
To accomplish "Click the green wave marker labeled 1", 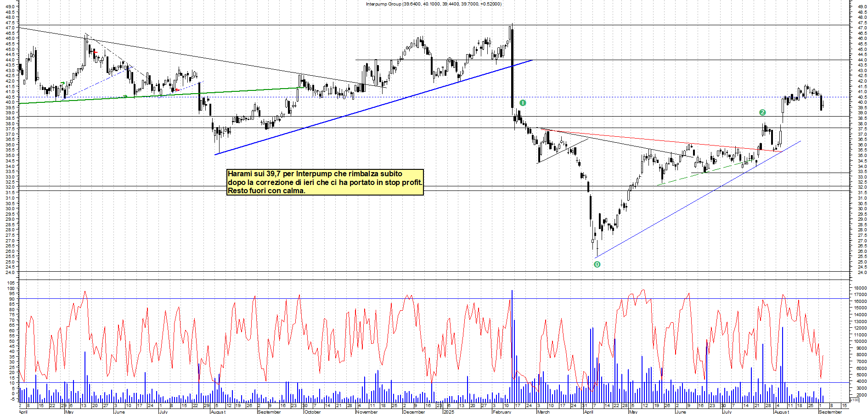I will 523,103.
